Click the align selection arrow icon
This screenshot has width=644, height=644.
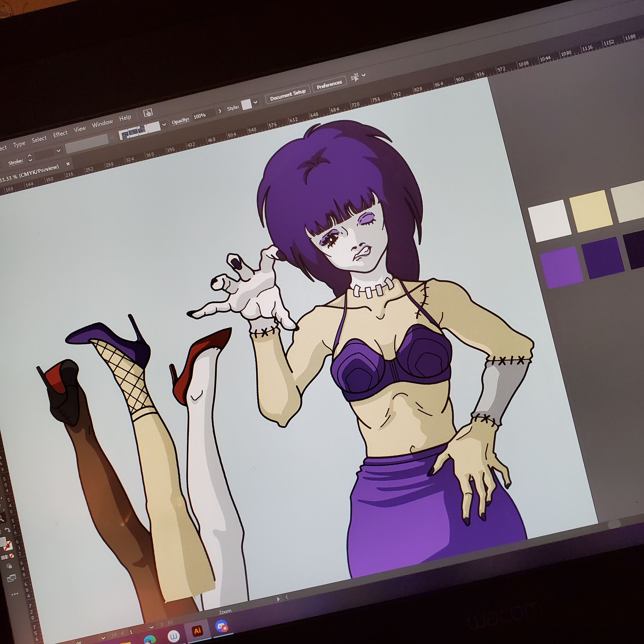pyautogui.click(x=355, y=77)
